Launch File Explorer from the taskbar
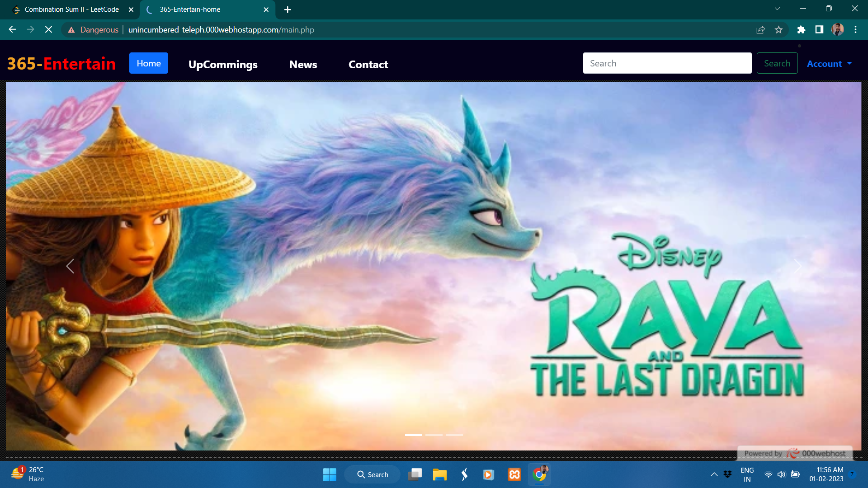This screenshot has height=488, width=868. [x=439, y=474]
